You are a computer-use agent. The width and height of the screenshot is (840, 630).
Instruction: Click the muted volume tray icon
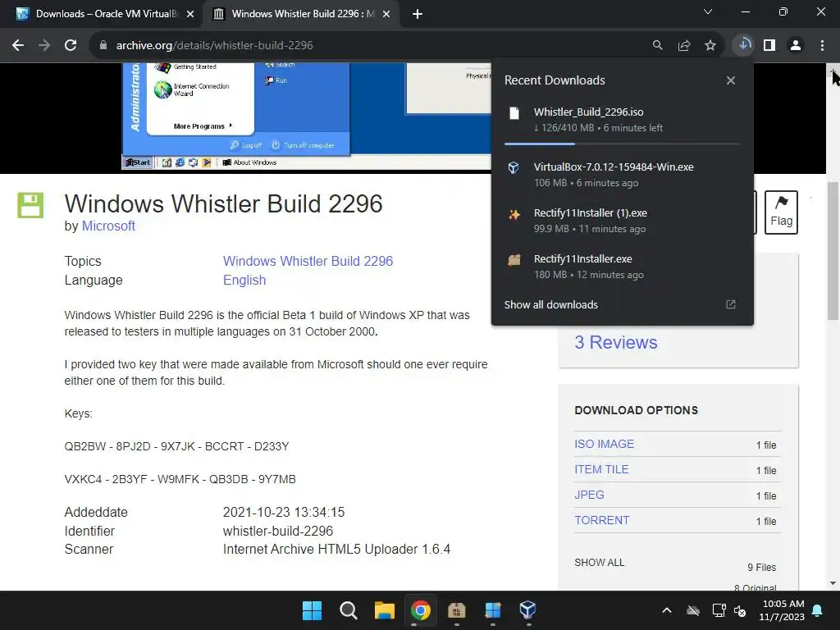tap(741, 610)
